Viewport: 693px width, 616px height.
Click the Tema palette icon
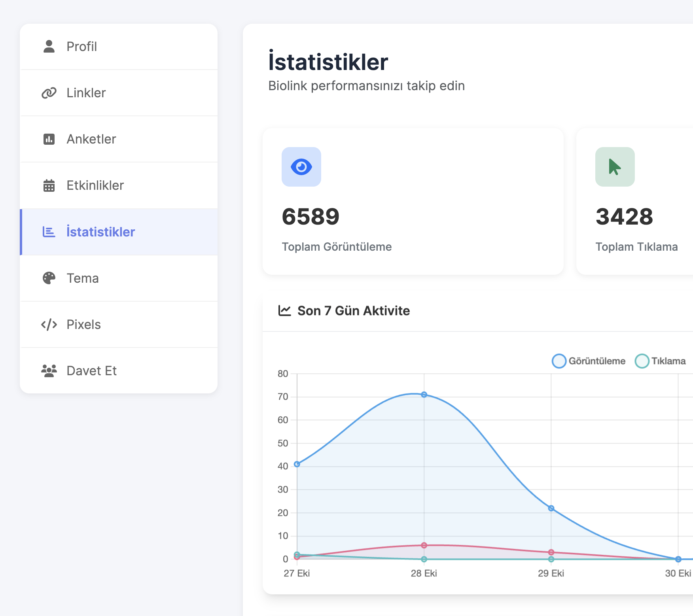coord(49,278)
